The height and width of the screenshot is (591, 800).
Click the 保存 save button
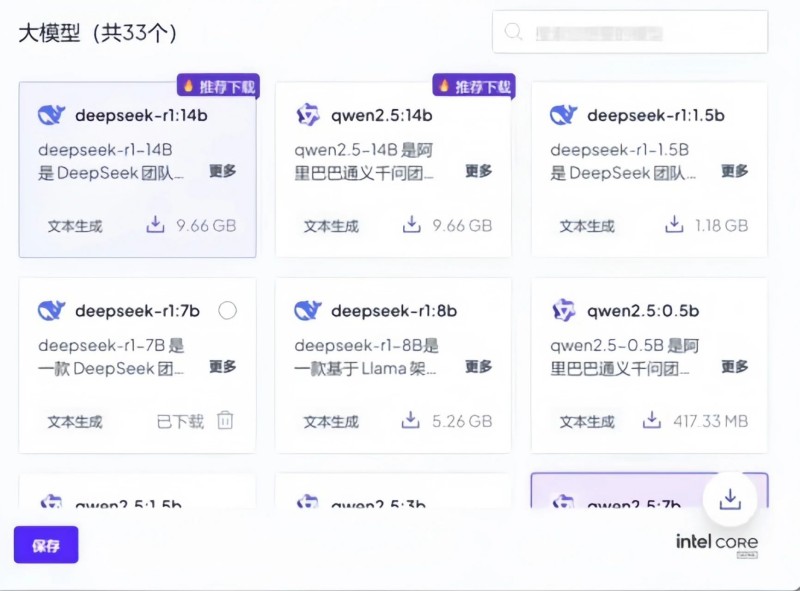pyautogui.click(x=45, y=545)
